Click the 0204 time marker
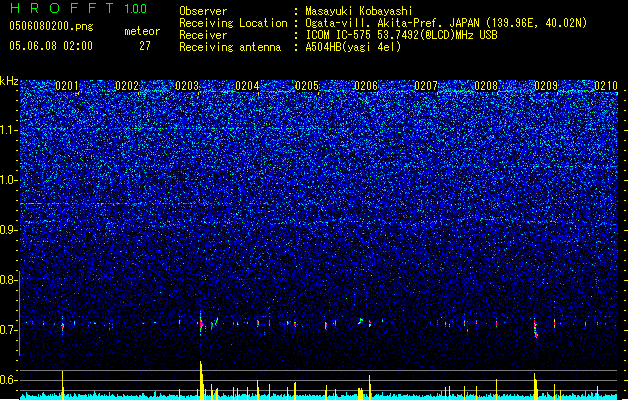Viewport: 629px width, 400px height. (247, 86)
